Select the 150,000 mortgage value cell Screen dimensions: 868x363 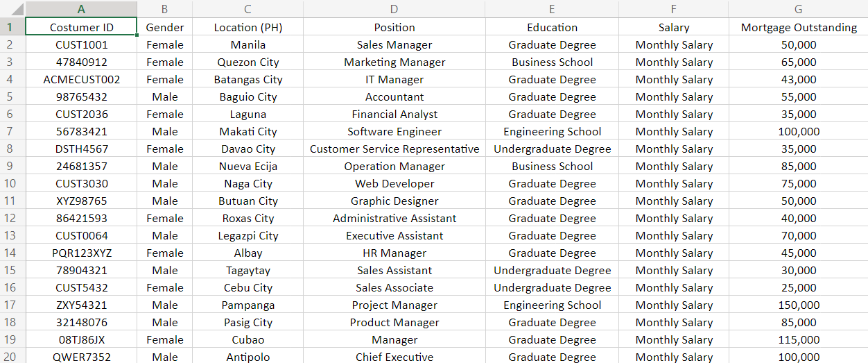(x=799, y=305)
